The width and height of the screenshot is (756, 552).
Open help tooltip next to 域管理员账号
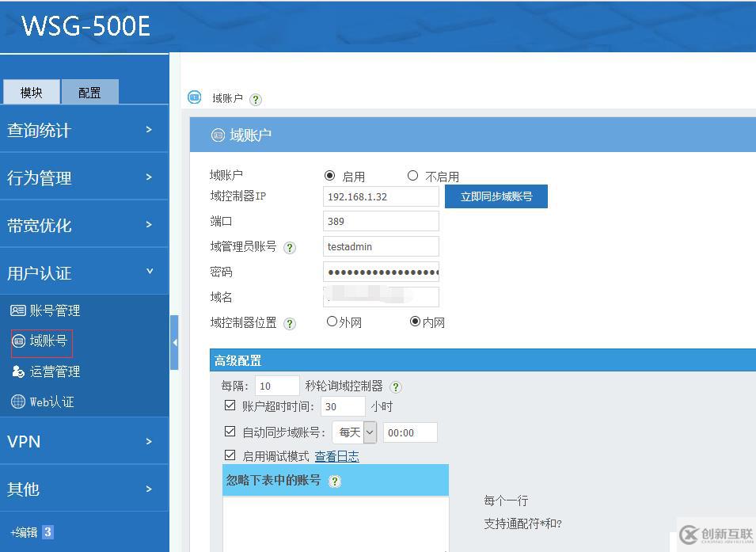coord(290,247)
